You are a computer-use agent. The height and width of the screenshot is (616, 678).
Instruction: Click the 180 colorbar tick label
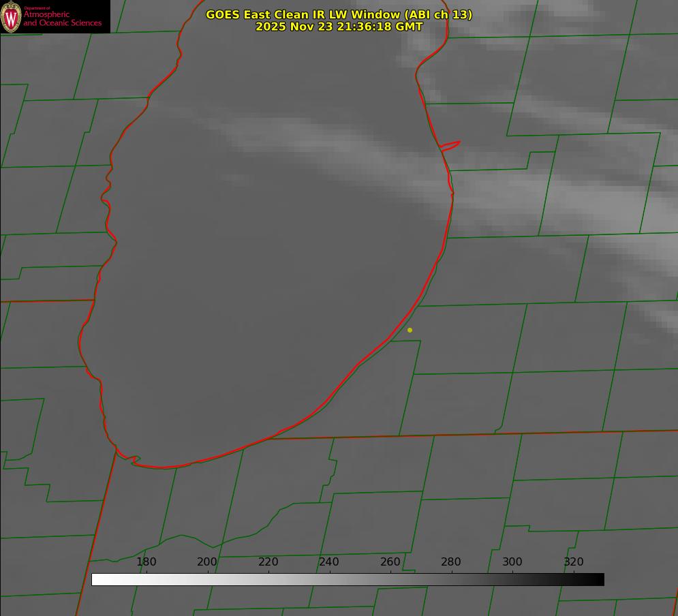tap(147, 562)
